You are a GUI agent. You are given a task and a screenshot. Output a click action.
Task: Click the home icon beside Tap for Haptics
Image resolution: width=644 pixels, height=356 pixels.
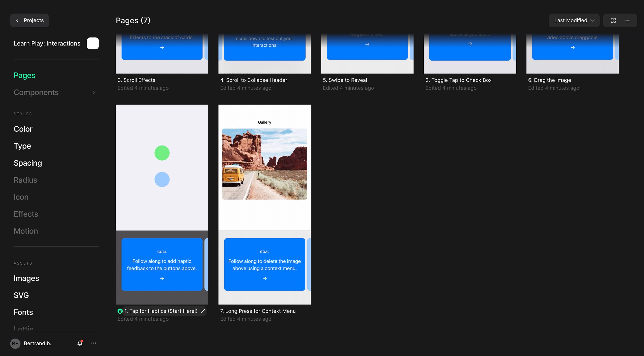(120, 311)
